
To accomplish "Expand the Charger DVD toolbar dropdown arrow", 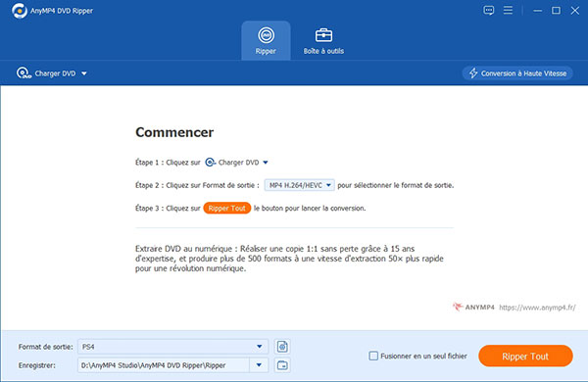I will click(x=84, y=73).
